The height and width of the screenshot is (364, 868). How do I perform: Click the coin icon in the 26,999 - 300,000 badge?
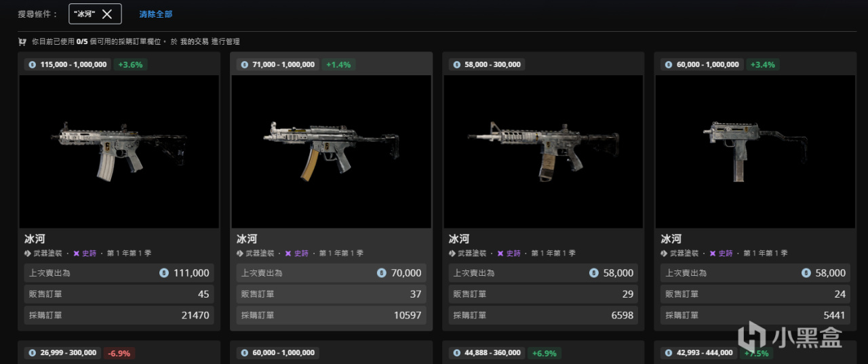(x=32, y=353)
